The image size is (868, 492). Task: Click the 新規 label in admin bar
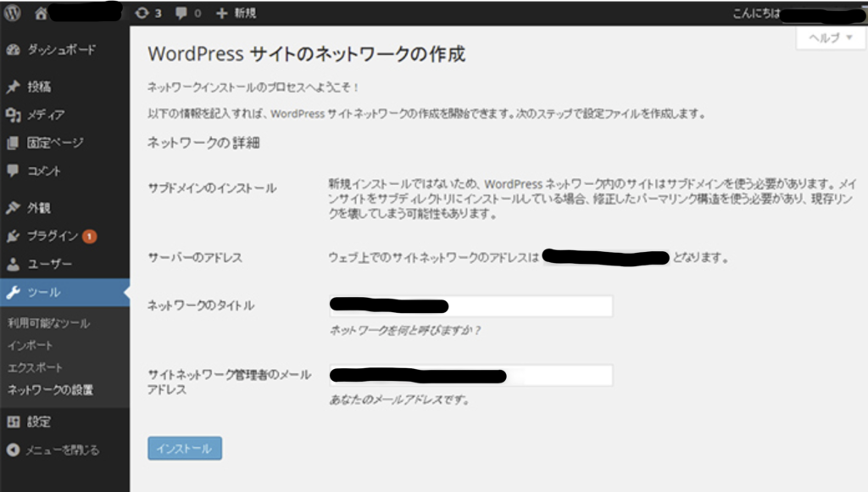pyautogui.click(x=245, y=13)
